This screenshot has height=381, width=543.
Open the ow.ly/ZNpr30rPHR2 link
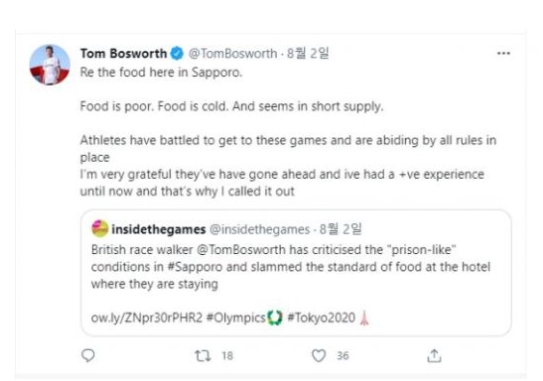click(x=146, y=318)
